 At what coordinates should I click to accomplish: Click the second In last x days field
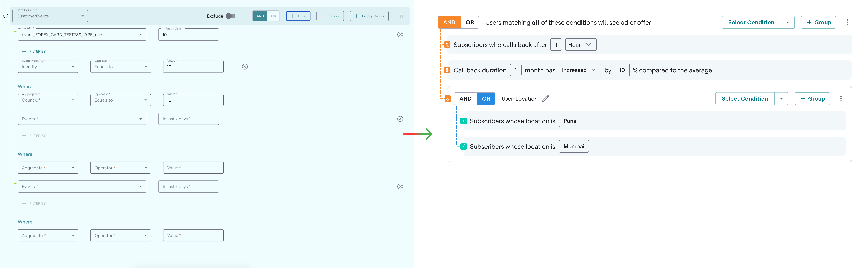[189, 119]
